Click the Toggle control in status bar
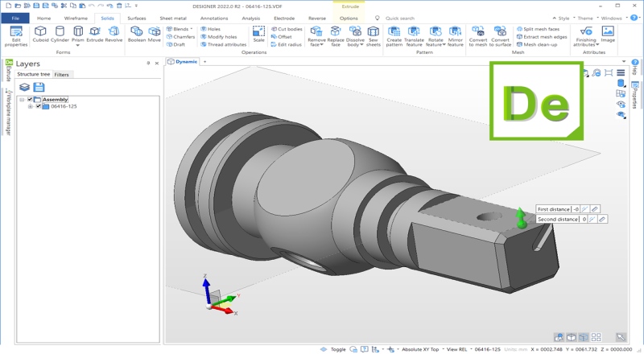 (x=337, y=350)
